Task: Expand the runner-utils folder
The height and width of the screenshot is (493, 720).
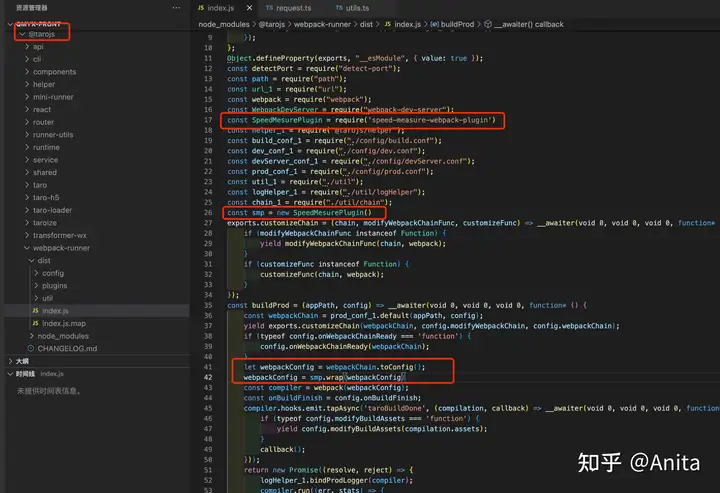Action: [x=27, y=134]
